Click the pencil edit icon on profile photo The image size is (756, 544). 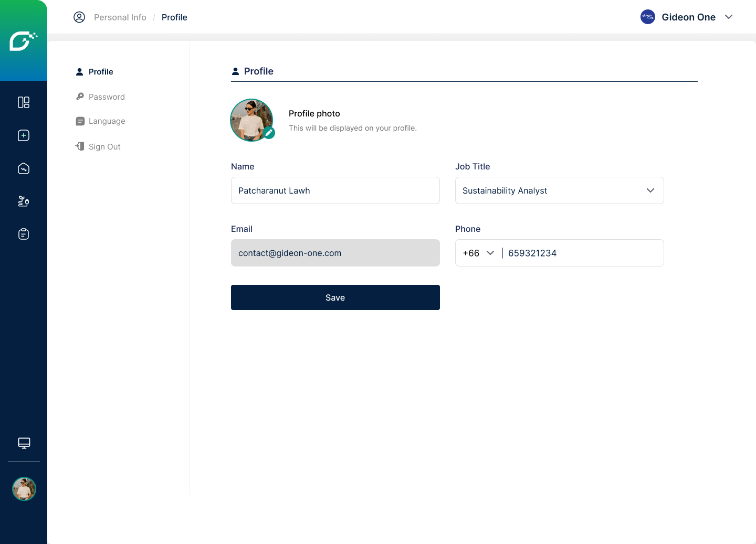pyautogui.click(x=269, y=133)
